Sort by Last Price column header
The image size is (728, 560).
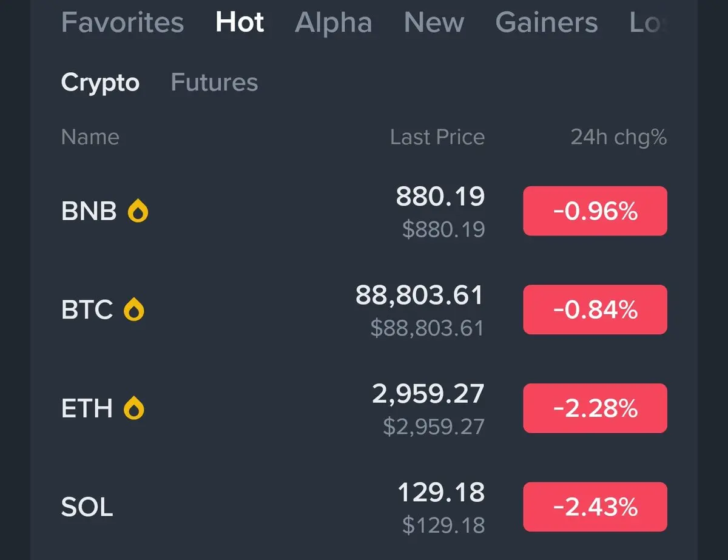437,137
